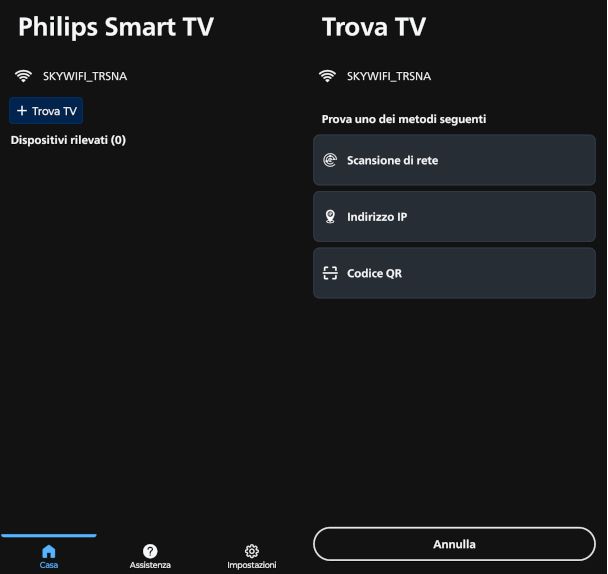Click SKYWIFI_TRSNA network name in left panel

85,76
